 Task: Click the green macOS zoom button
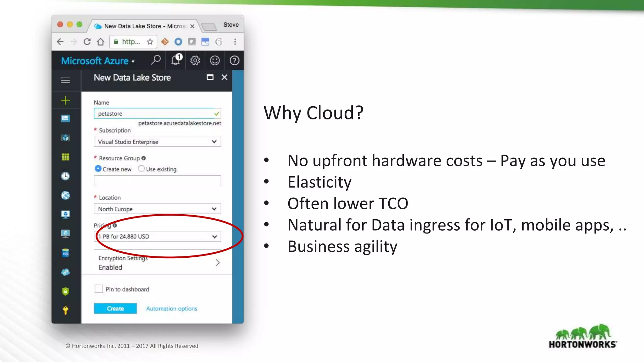(x=80, y=24)
